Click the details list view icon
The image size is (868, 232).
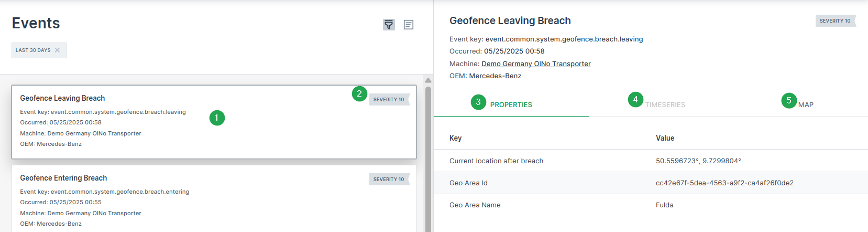(x=409, y=25)
